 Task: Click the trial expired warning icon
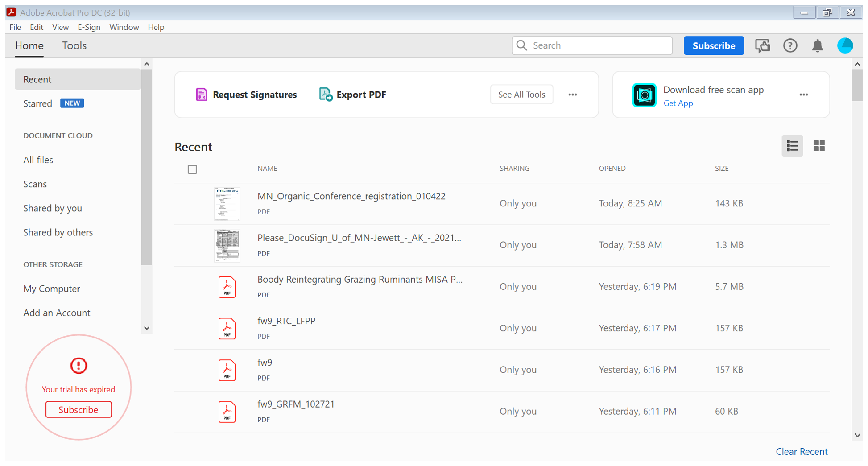[79, 366]
